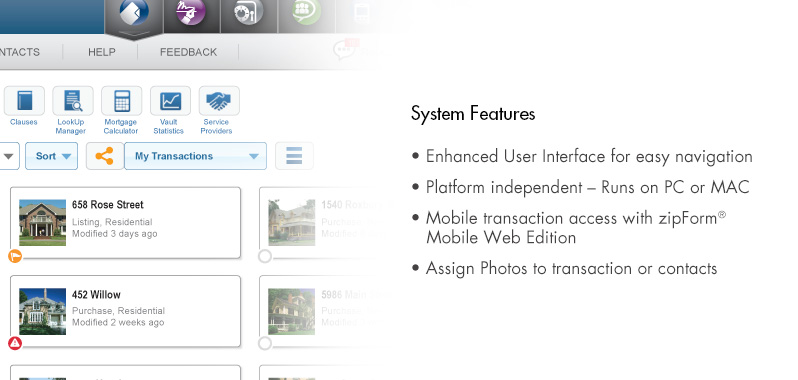Open the 1540 Roxbury house thumbnail
This screenshot has height=380, width=798.
coord(292,222)
